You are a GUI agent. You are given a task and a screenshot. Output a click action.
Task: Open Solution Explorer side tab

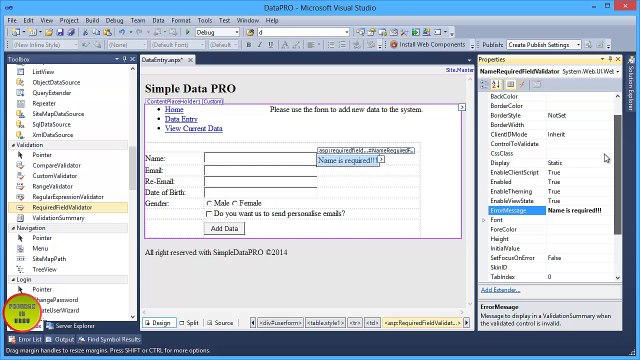click(x=631, y=84)
